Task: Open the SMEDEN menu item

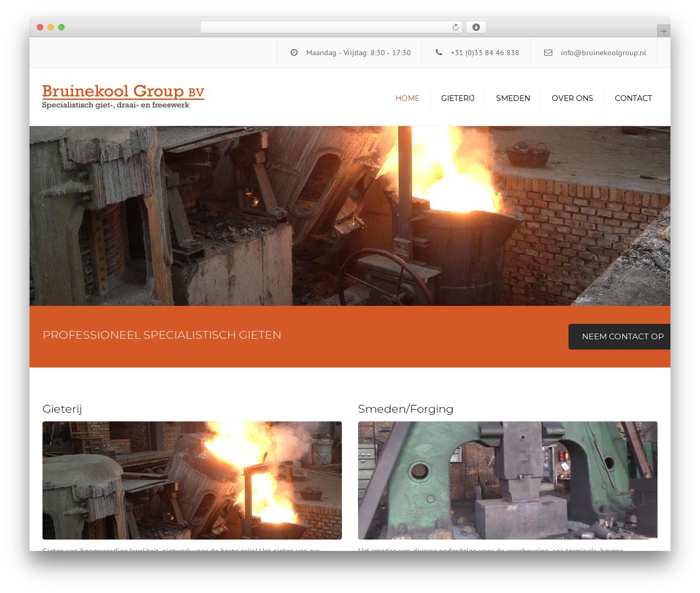Action: tap(513, 98)
